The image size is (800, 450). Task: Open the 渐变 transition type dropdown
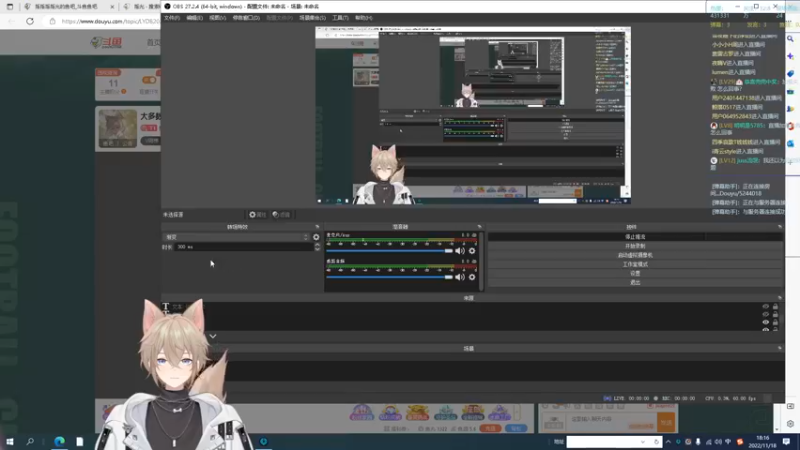coord(236,237)
